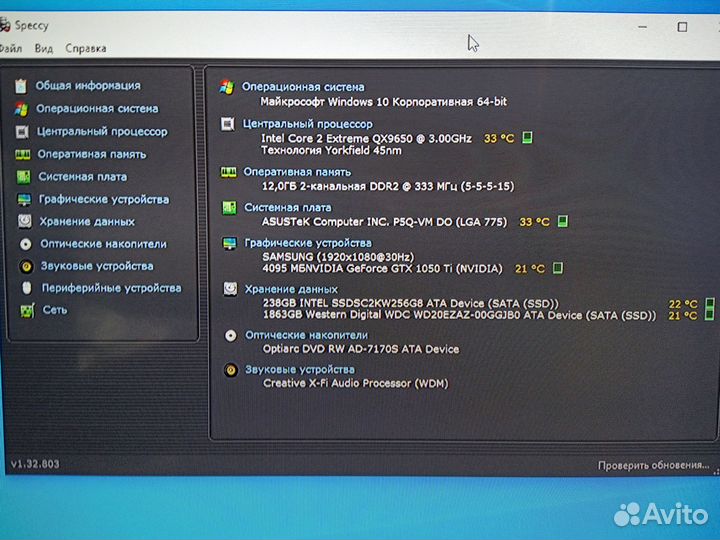Open Хранение данных heading in summary panel

tap(290, 289)
